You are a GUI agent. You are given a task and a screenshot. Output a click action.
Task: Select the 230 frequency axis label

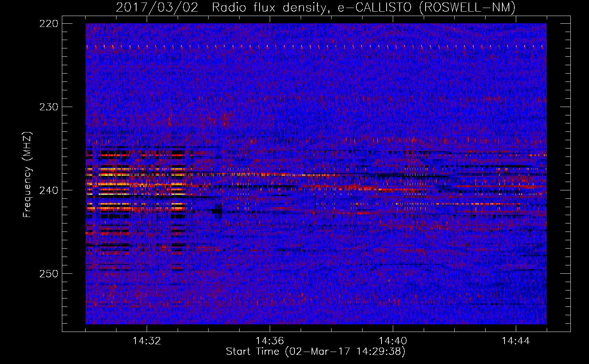[48, 107]
